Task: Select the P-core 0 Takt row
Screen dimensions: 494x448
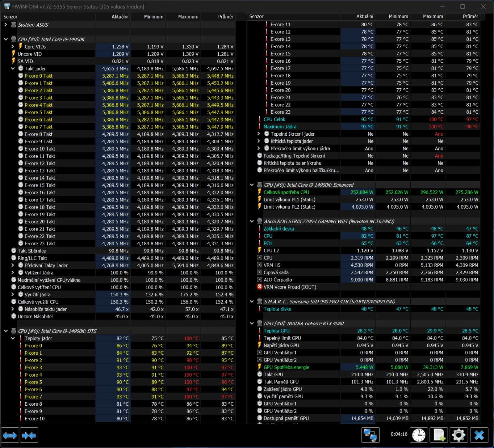Action: pyautogui.click(x=118, y=76)
